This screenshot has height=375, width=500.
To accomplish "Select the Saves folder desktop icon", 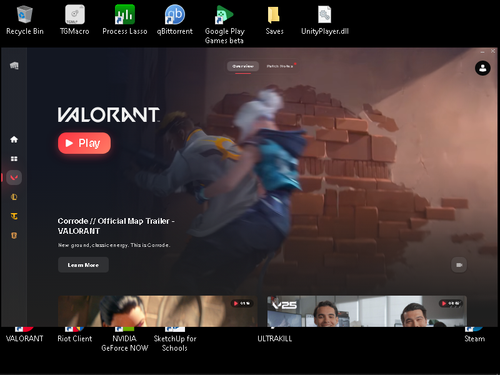I will [x=274, y=20].
